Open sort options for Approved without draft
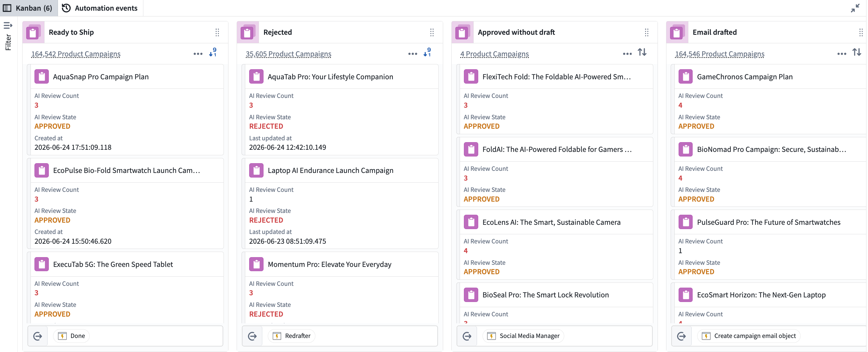 click(x=642, y=52)
